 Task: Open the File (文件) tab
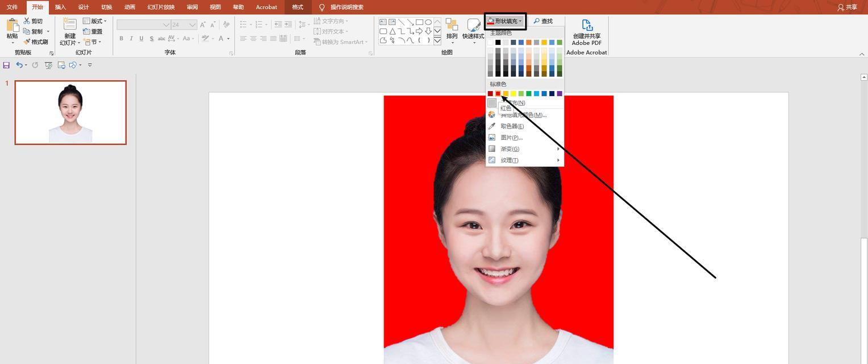[12, 7]
